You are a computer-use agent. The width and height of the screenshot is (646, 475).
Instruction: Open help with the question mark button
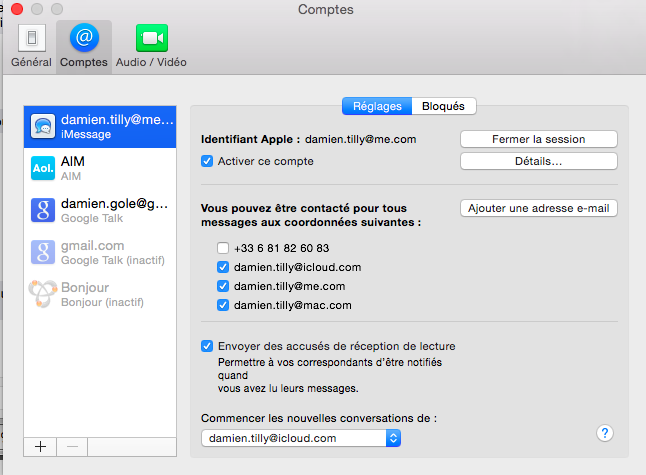tap(605, 433)
